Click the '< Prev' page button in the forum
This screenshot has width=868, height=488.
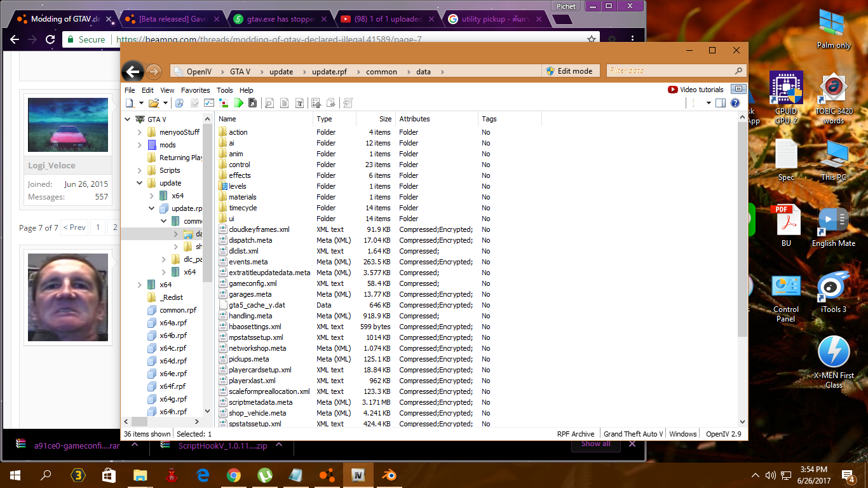click(74, 227)
